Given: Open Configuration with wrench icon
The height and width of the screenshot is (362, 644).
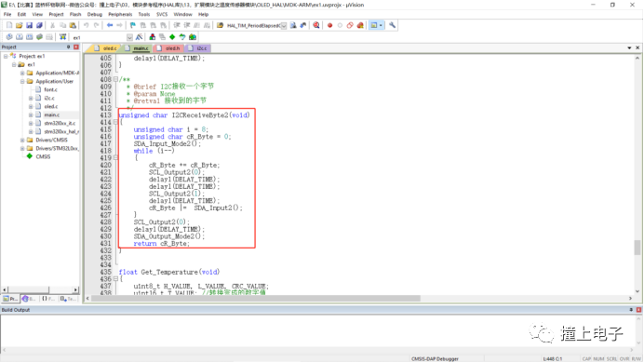Looking at the screenshot, I should (x=392, y=25).
